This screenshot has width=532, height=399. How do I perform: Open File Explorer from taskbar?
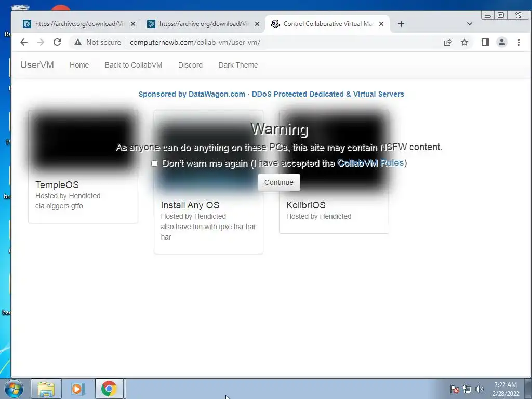coord(46,389)
